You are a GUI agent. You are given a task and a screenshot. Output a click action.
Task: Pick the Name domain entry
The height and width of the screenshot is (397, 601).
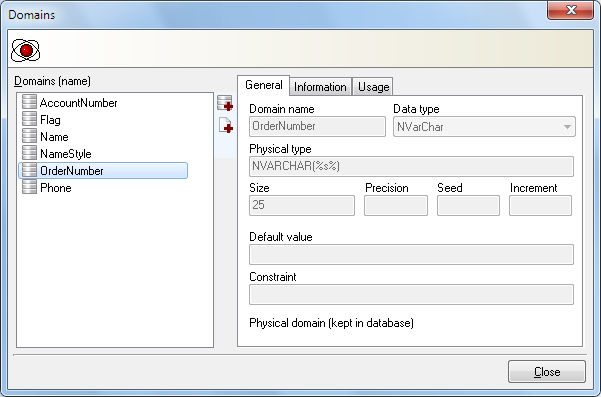54,137
